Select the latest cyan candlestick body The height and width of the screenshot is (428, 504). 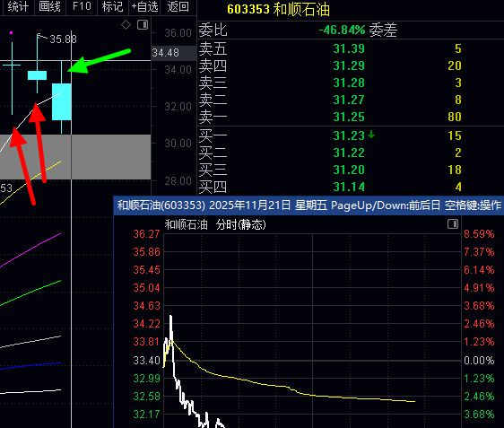pos(61,101)
